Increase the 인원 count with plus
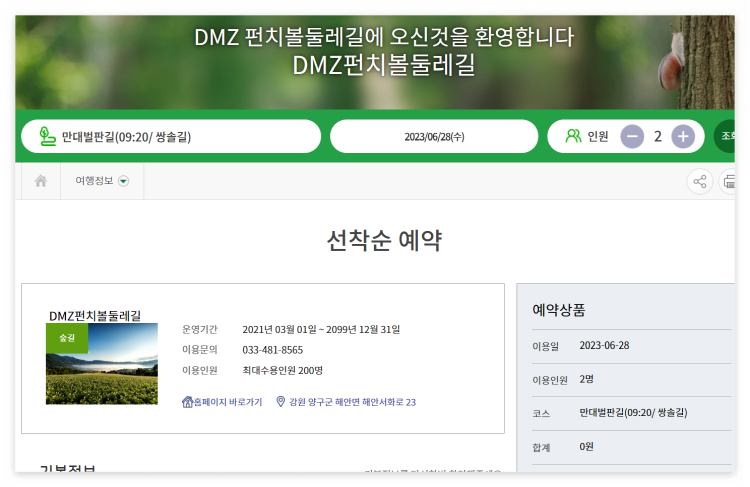 pos(683,136)
